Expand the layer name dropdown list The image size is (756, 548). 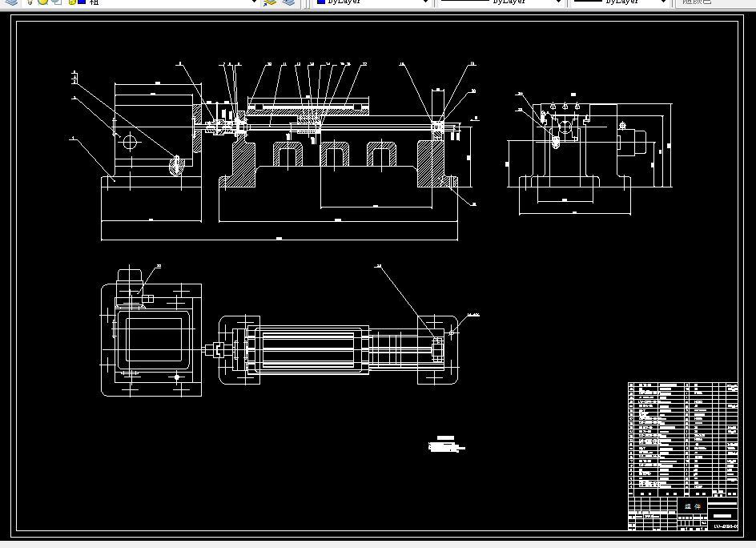click(254, 2)
